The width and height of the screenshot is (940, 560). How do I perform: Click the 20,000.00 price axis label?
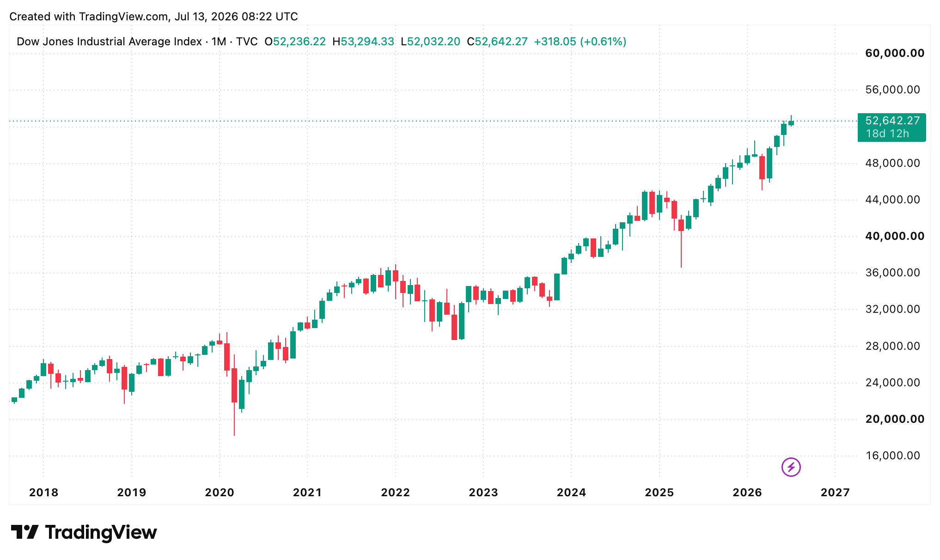(x=894, y=419)
